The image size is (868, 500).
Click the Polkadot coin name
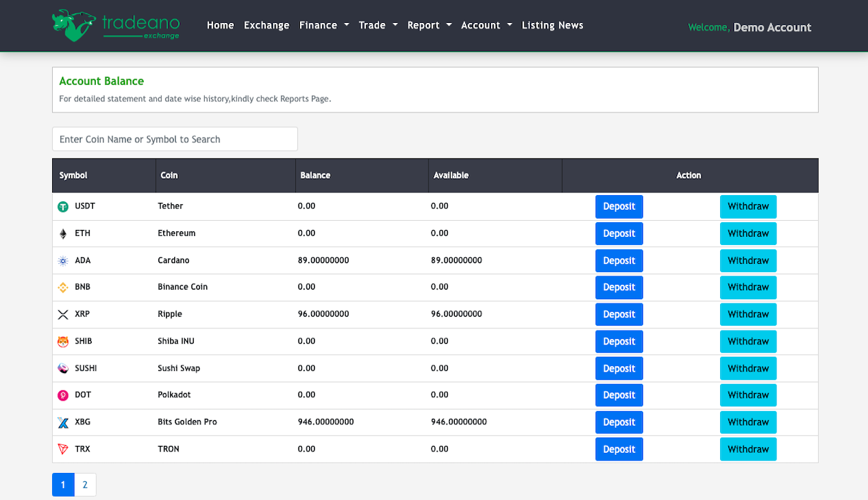(174, 394)
